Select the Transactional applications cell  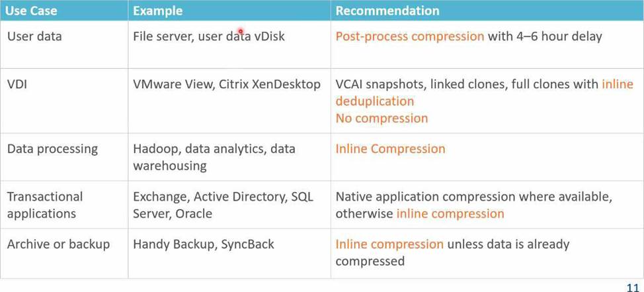click(45, 205)
